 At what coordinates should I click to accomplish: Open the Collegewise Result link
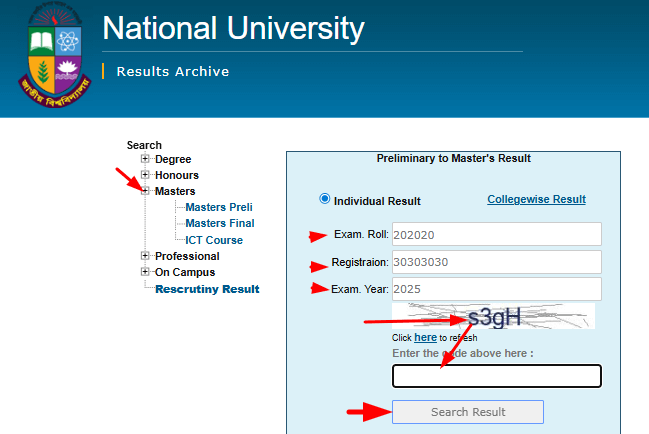click(x=536, y=199)
